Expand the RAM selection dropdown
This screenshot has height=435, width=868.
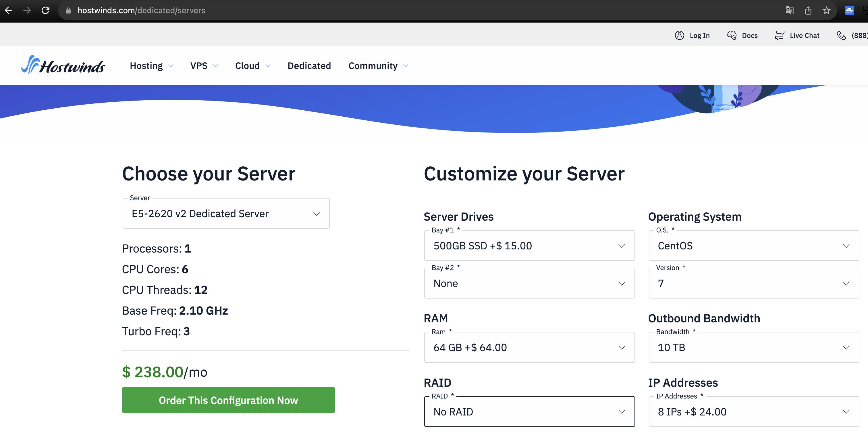click(x=529, y=347)
